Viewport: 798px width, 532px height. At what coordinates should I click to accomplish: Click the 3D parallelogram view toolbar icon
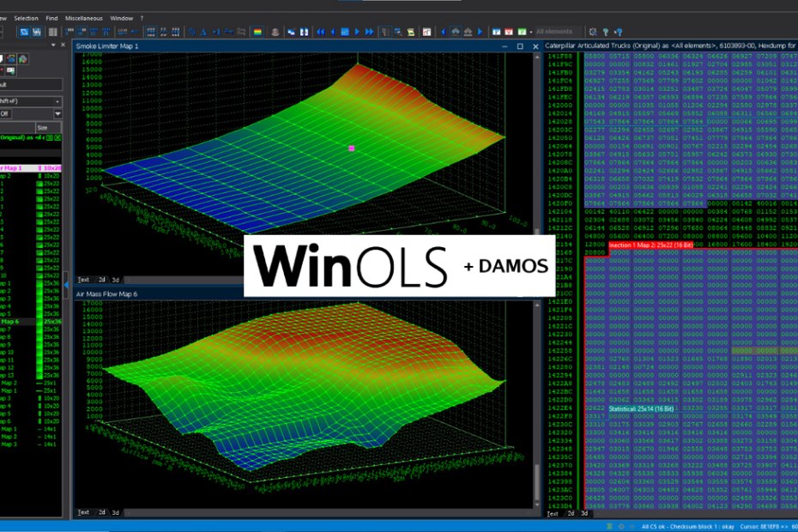24,32
